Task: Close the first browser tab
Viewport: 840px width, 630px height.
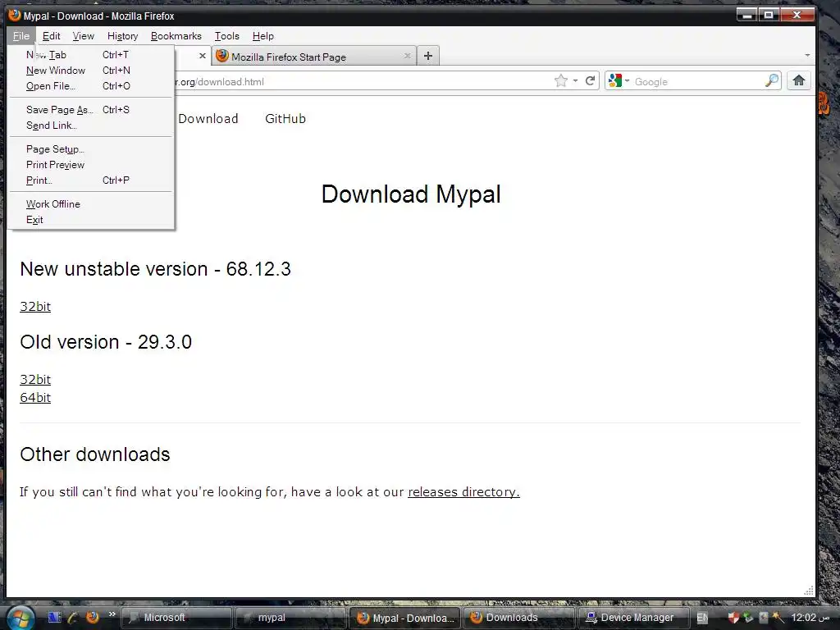Action: pos(203,56)
